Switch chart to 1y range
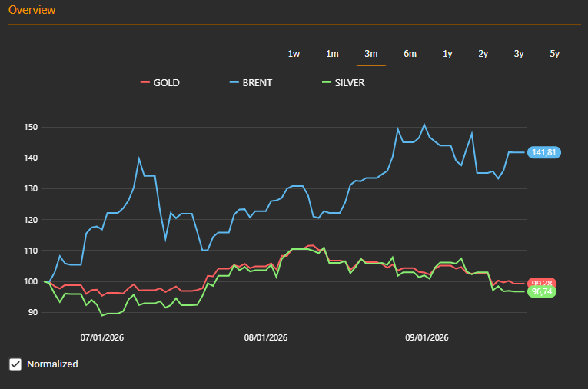The width and height of the screenshot is (588, 389). tap(447, 54)
